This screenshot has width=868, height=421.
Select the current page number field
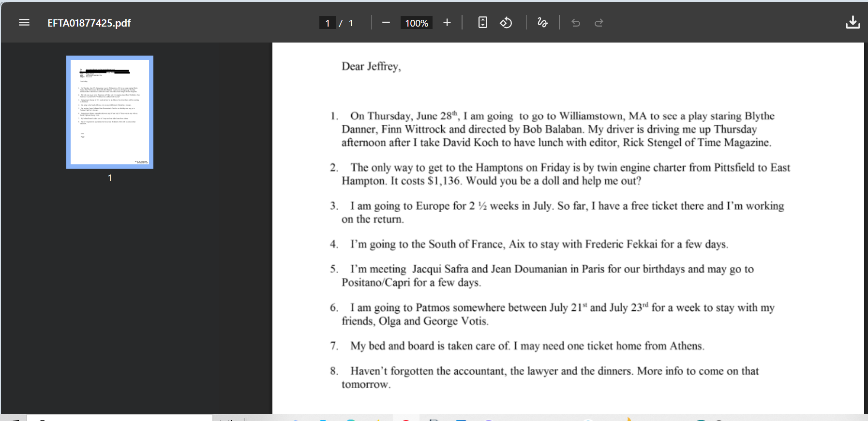click(328, 23)
